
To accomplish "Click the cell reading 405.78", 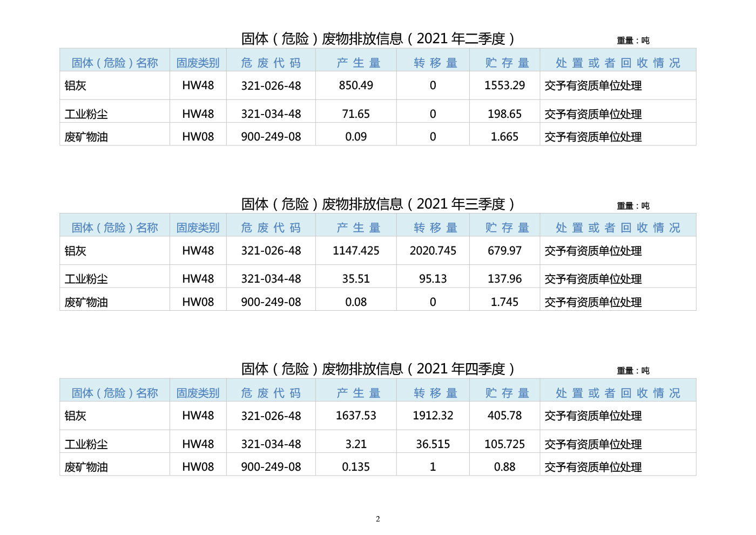I will 504,416.
